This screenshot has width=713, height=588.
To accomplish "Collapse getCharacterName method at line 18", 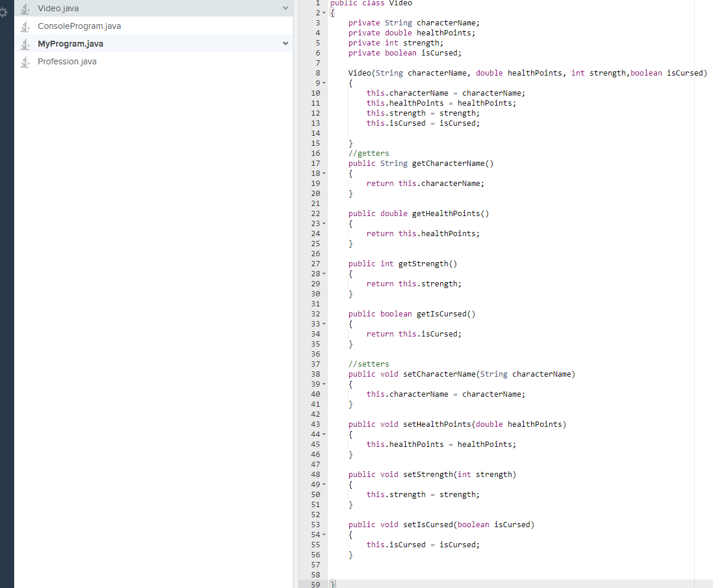I will [x=324, y=173].
